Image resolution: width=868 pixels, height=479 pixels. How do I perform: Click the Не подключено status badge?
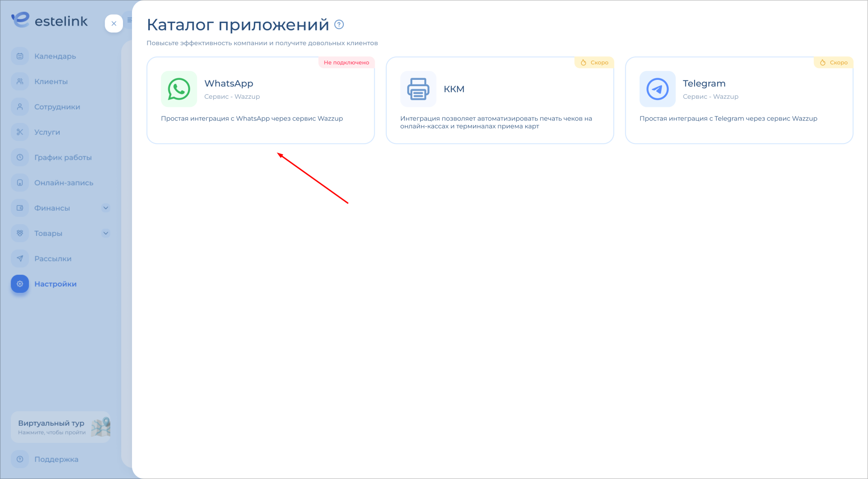346,62
